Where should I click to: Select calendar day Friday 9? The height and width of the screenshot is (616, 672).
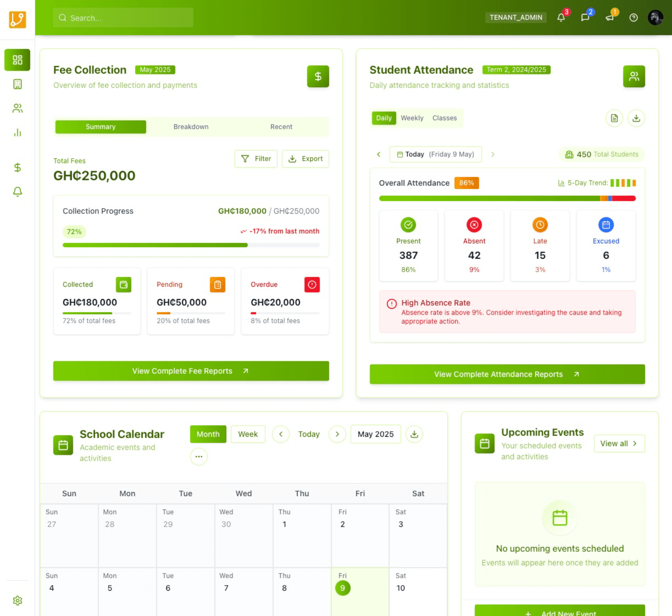pyautogui.click(x=360, y=592)
